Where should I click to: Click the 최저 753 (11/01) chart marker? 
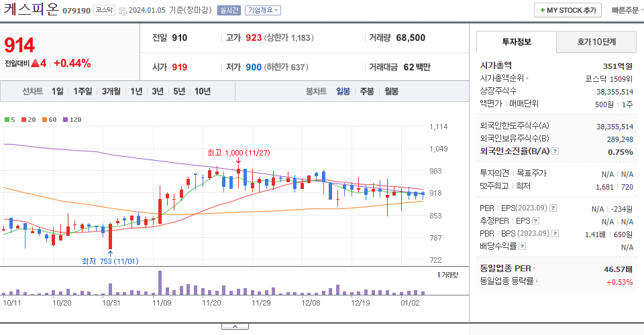(x=110, y=261)
